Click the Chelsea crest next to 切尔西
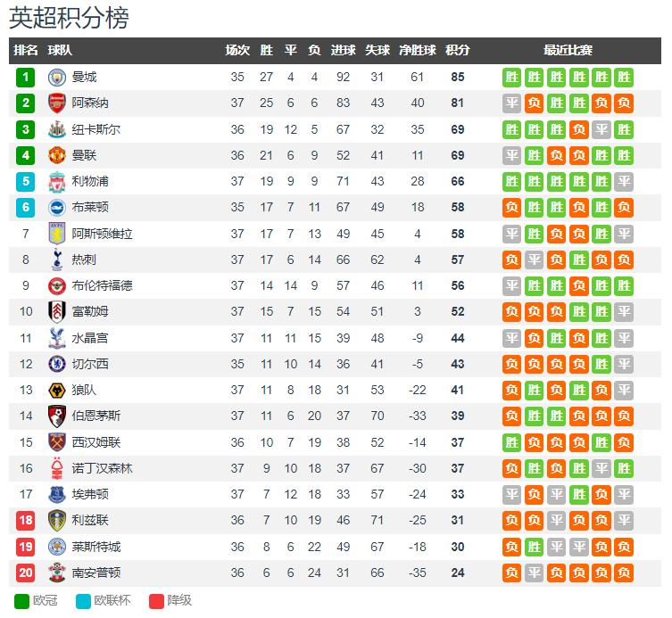 tap(56, 364)
